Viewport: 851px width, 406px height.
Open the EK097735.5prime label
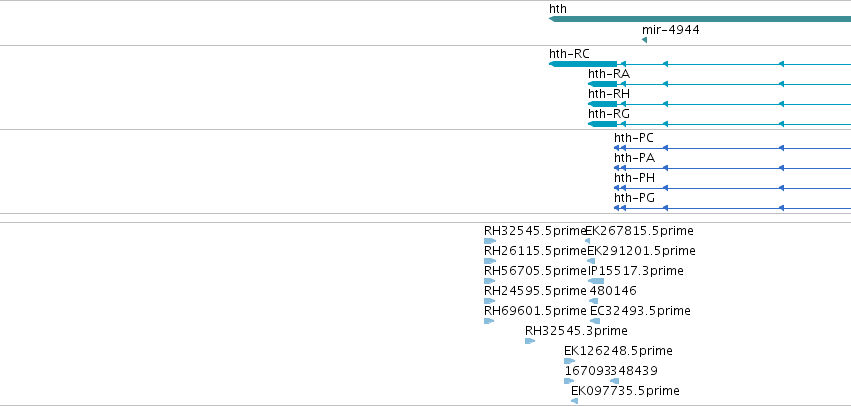click(x=625, y=391)
